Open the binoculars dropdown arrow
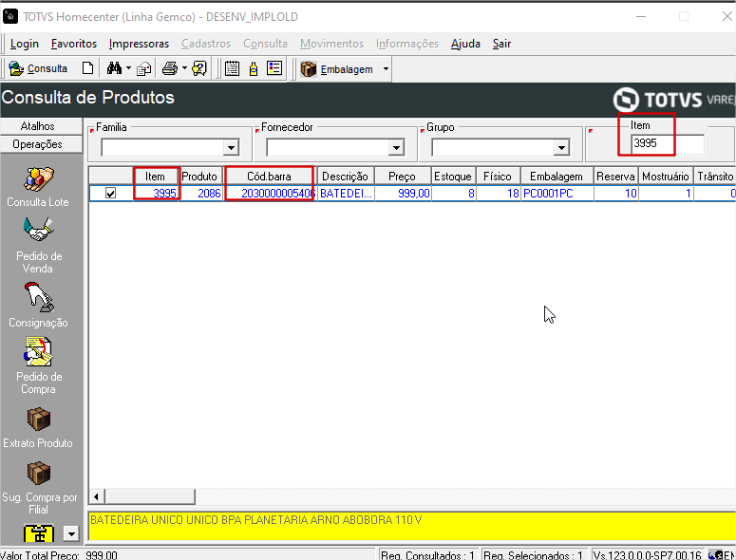 pyautogui.click(x=128, y=68)
